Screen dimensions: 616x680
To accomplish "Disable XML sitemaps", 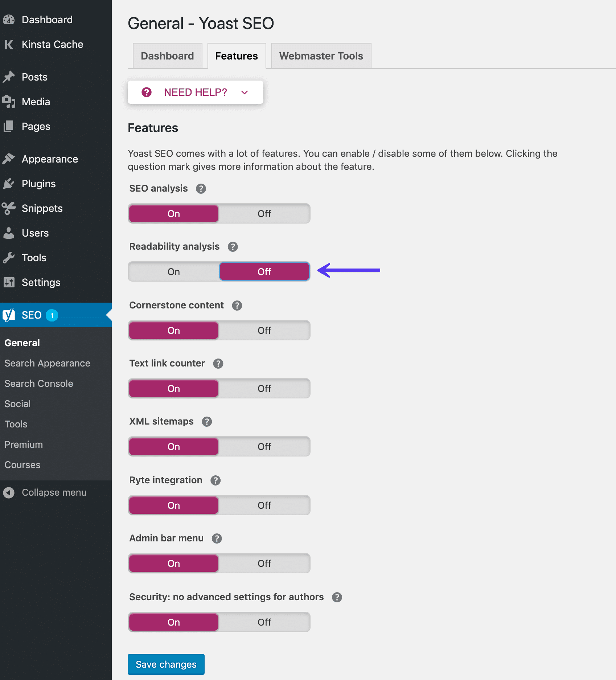I will (x=264, y=447).
